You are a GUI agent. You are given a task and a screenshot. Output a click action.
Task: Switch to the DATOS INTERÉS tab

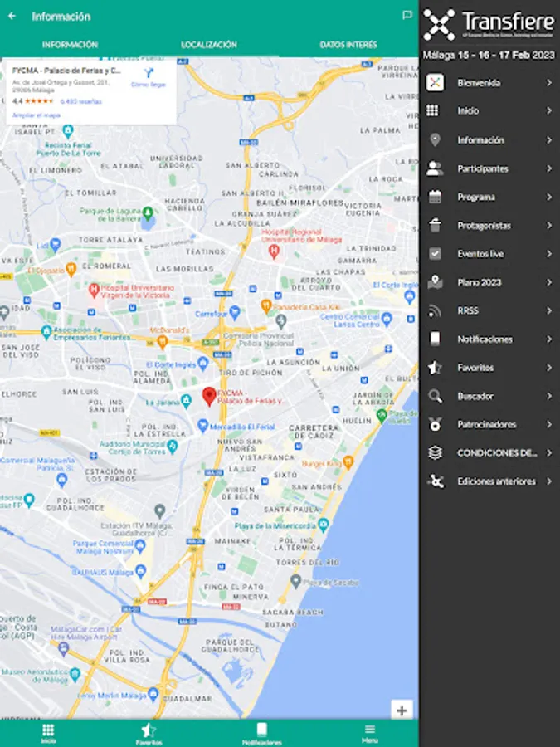pyautogui.click(x=348, y=45)
